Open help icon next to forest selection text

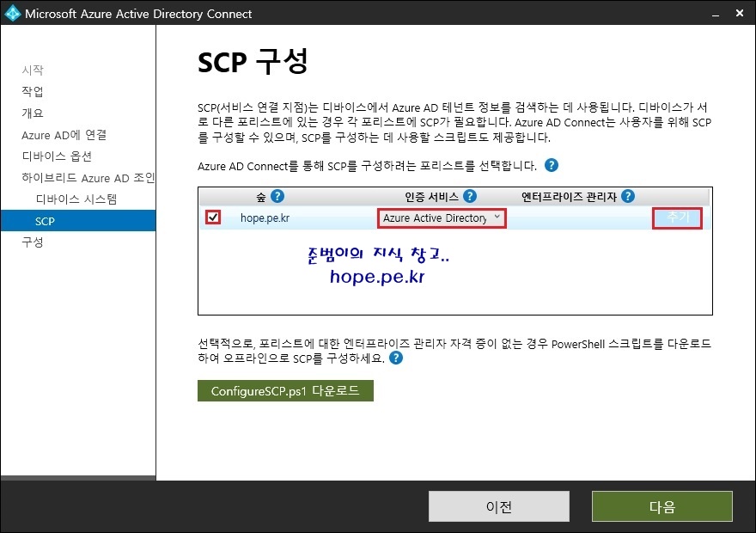551,165
